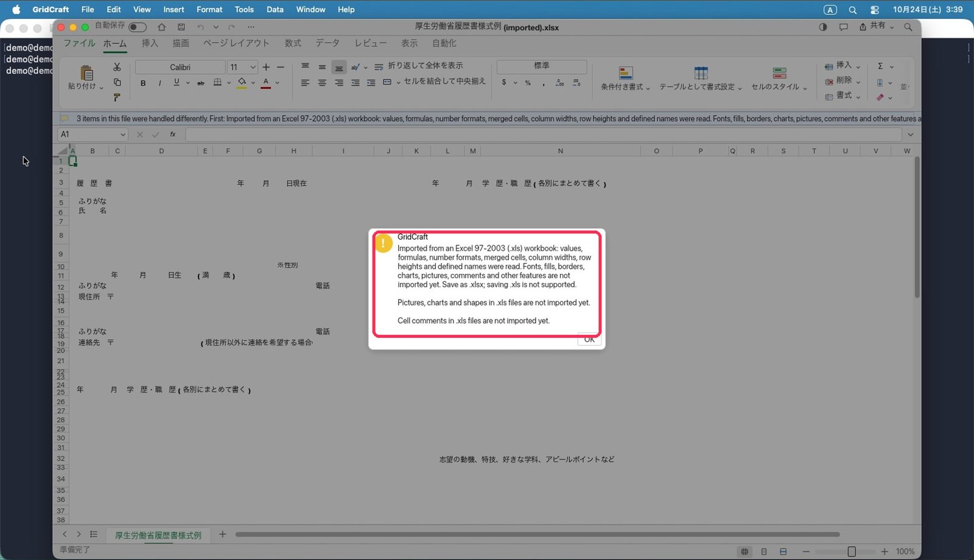This screenshot has width=974, height=560.
Task: Toggle the 自動保存 autosave switch
Action: [x=138, y=27]
